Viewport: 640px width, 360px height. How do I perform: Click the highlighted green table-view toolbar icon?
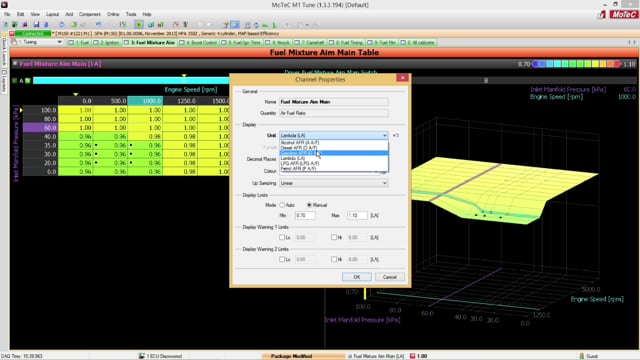click(x=139, y=25)
